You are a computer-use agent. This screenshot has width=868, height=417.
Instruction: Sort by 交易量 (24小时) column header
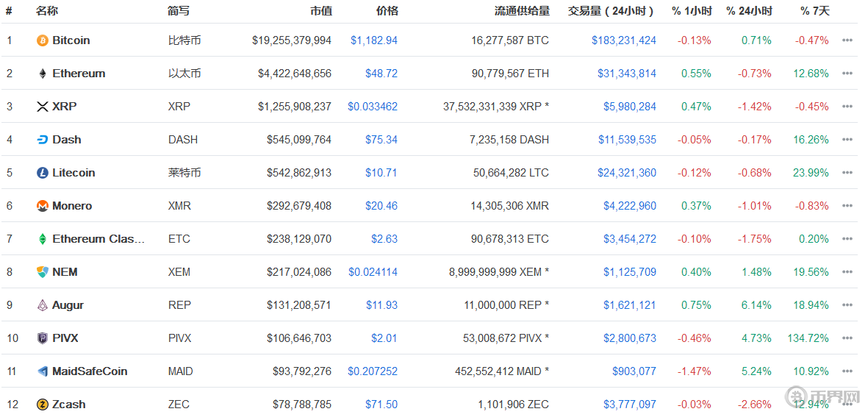(x=611, y=11)
